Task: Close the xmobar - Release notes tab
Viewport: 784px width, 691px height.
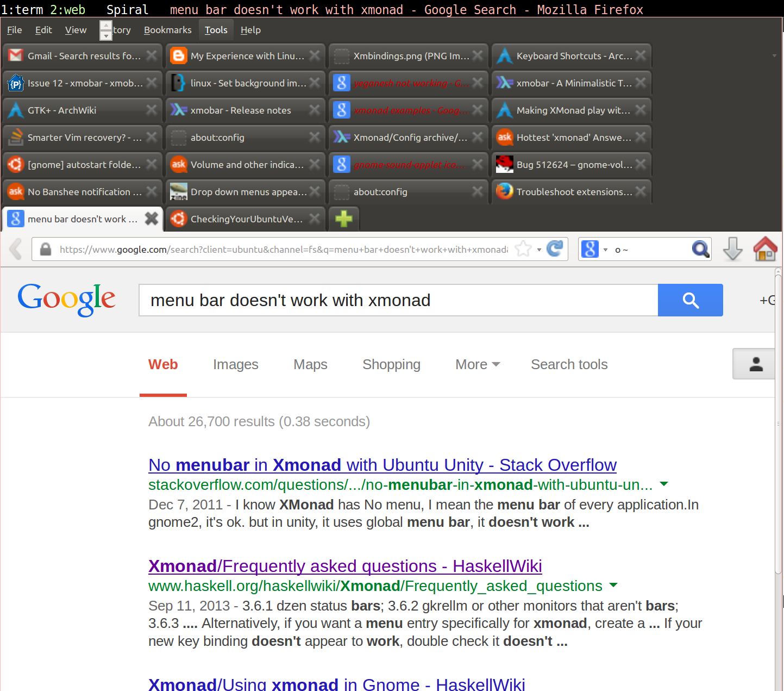Action: point(315,110)
